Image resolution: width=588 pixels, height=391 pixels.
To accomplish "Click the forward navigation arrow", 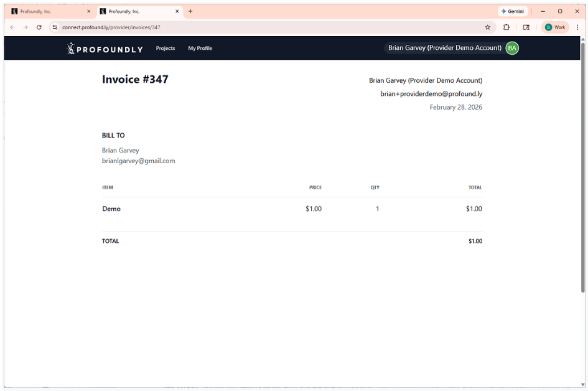I will pos(25,27).
